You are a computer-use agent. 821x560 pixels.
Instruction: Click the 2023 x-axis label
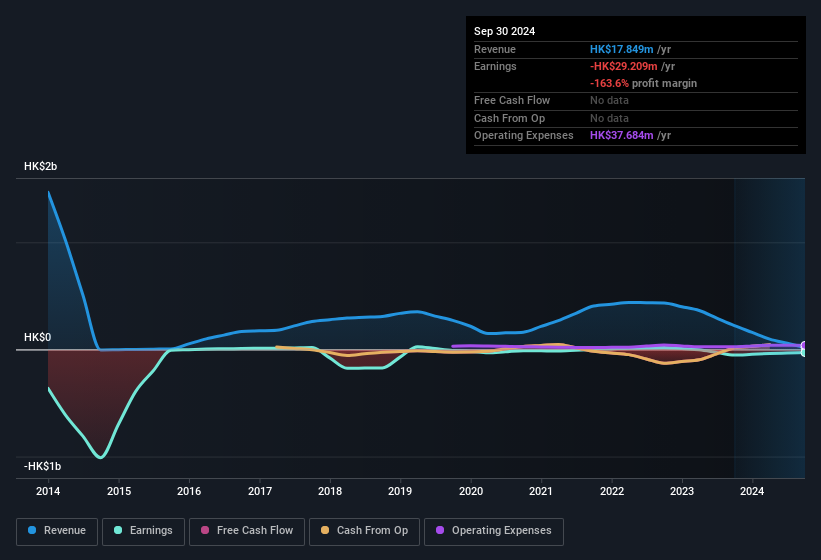coord(682,491)
